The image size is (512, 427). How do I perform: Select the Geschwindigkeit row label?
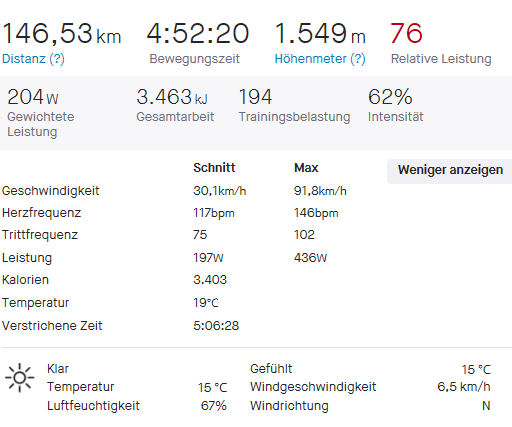51,191
